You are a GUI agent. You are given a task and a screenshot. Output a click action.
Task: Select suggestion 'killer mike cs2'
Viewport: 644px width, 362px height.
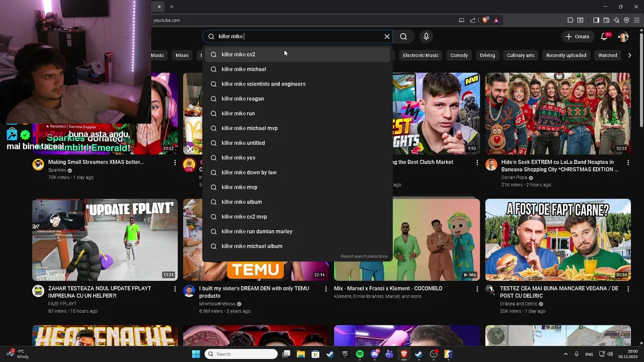[x=297, y=54]
